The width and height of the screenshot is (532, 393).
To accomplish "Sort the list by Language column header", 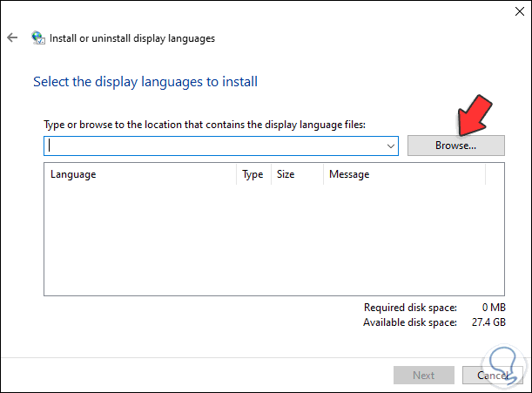I will tap(139, 174).
